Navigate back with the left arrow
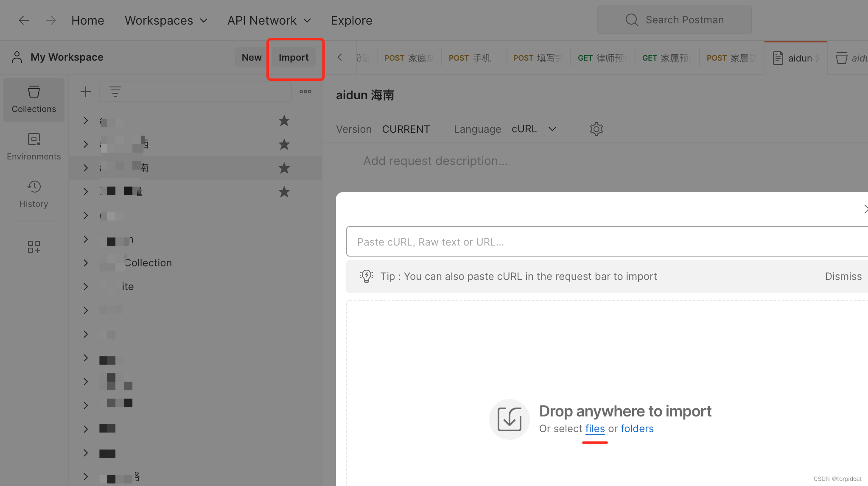The image size is (868, 486). (24, 20)
